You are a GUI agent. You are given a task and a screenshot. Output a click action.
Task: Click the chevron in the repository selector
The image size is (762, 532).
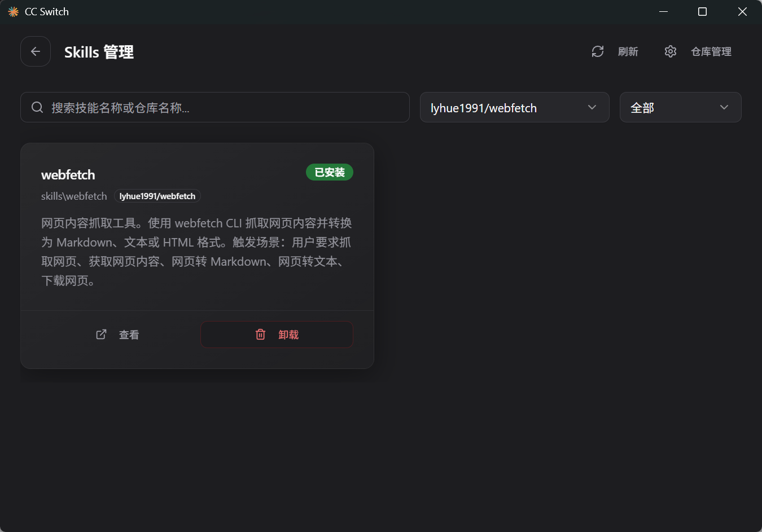click(592, 107)
